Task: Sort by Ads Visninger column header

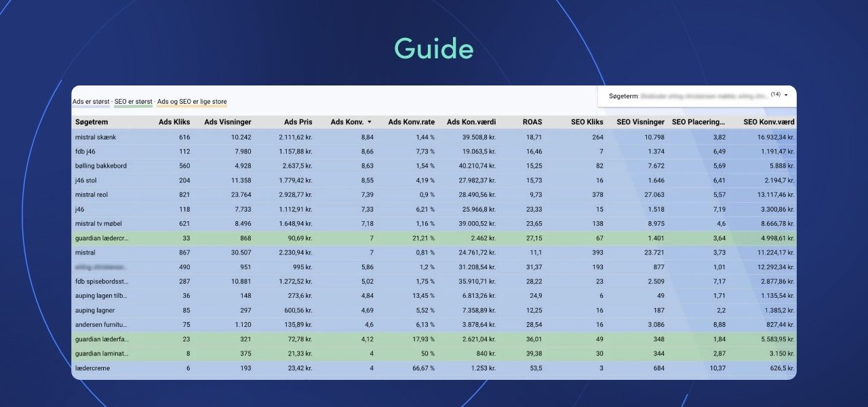Action: (x=228, y=122)
